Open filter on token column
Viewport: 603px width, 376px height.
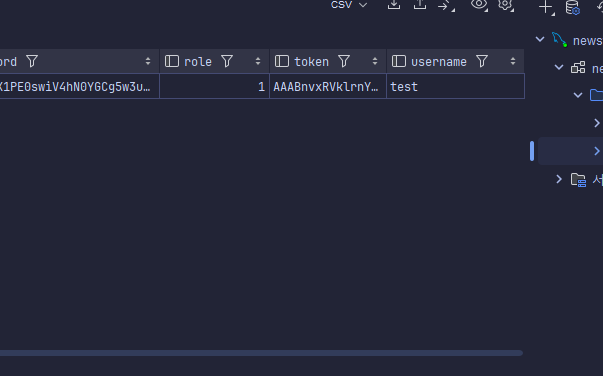[344, 61]
